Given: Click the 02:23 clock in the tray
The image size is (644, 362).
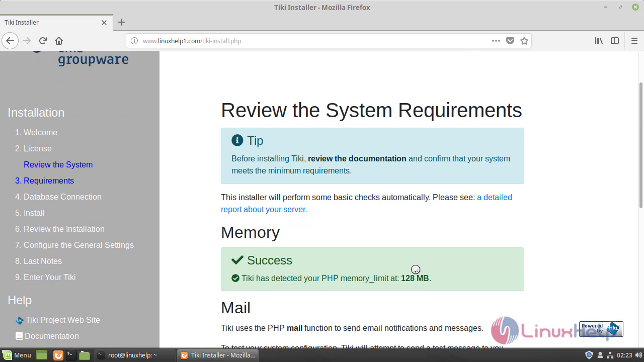Looking at the screenshot, I should click(624, 355).
